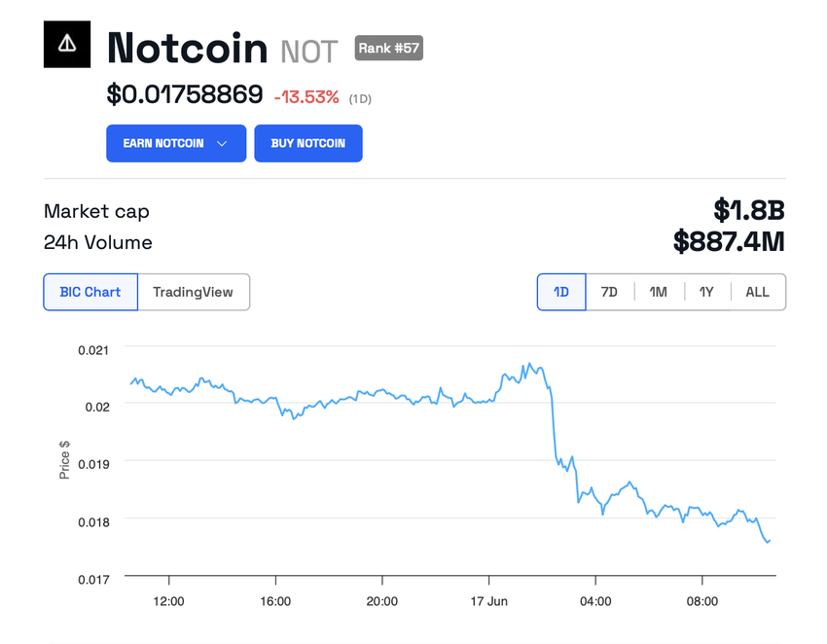This screenshot has height=644, width=827.
Task: Select the 1D time range
Action: point(561,292)
